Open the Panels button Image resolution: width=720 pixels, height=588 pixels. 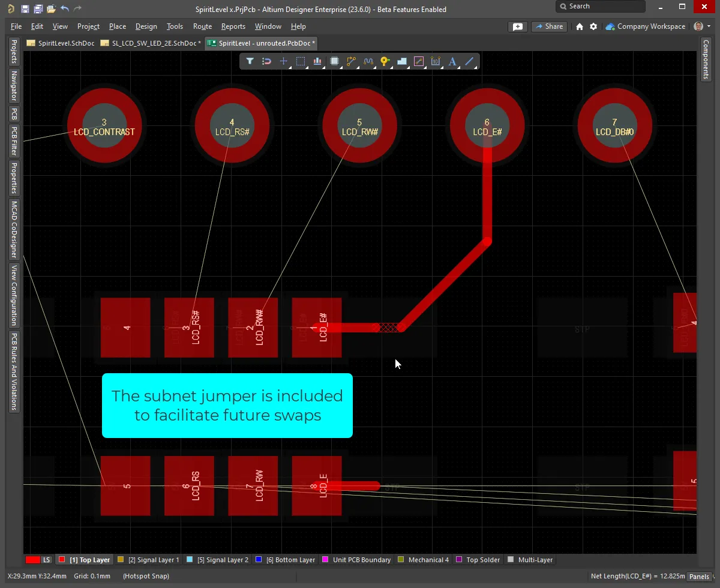tap(699, 577)
